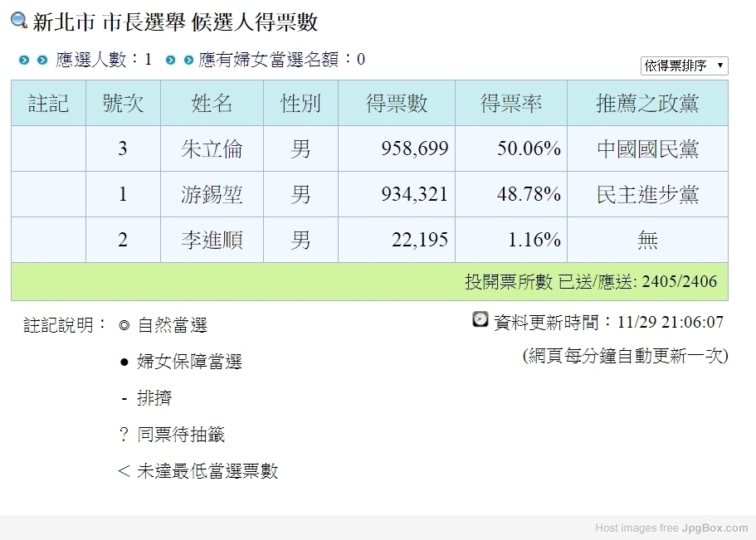Open the JpgBox.com watermark link

(x=715, y=528)
